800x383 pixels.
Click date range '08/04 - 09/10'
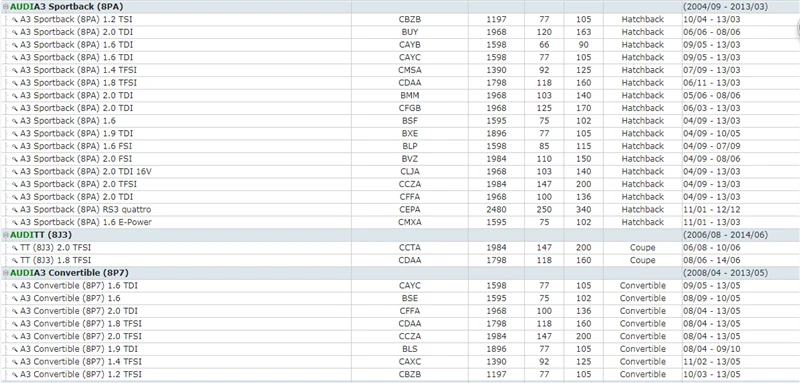pyautogui.click(x=711, y=349)
